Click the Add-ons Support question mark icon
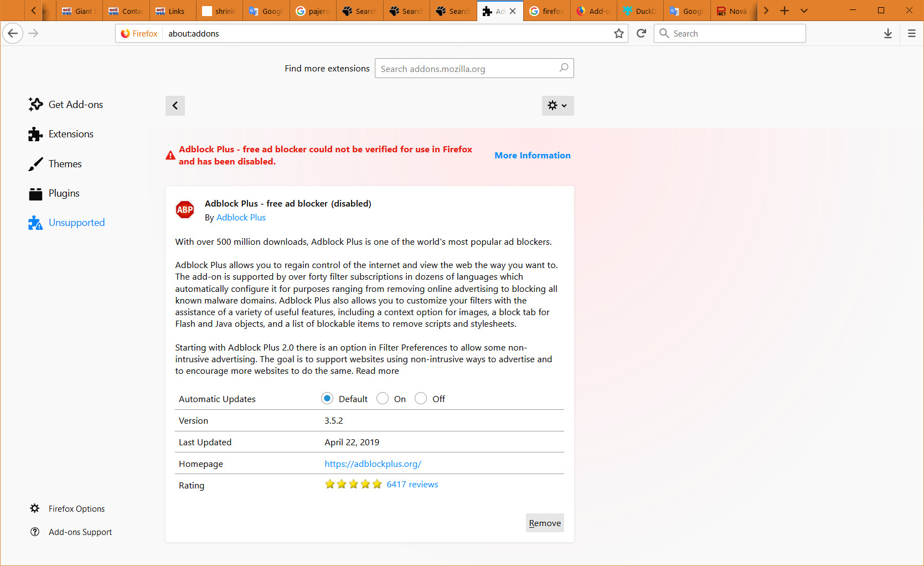 [x=35, y=532]
